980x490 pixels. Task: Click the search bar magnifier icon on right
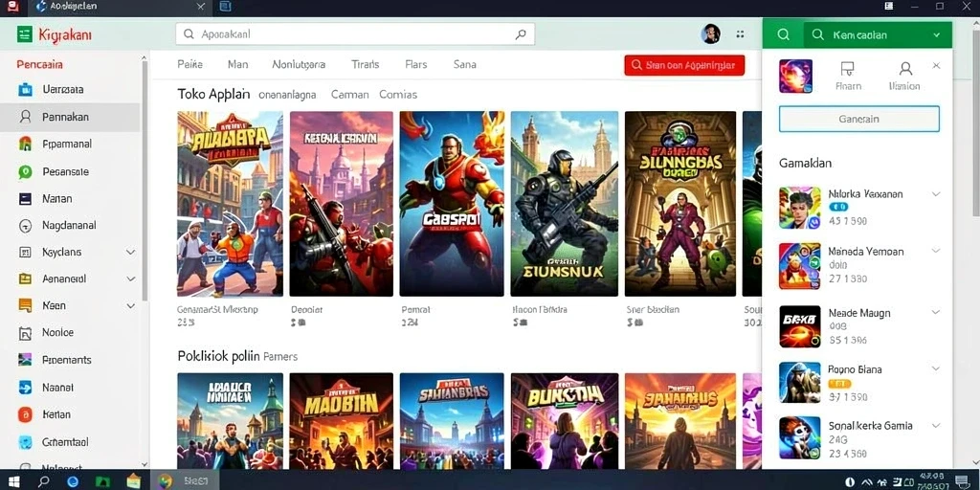[520, 34]
